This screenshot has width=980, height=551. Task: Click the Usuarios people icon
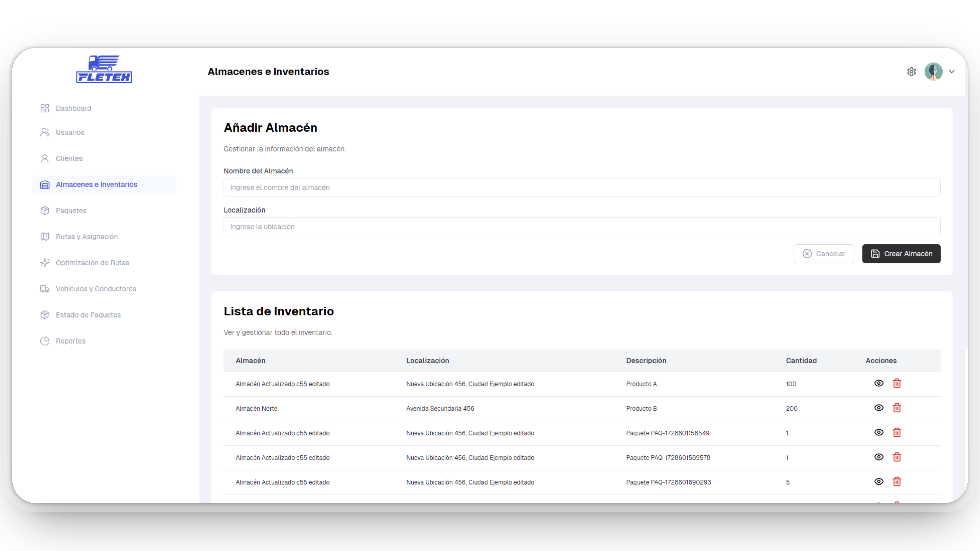45,132
